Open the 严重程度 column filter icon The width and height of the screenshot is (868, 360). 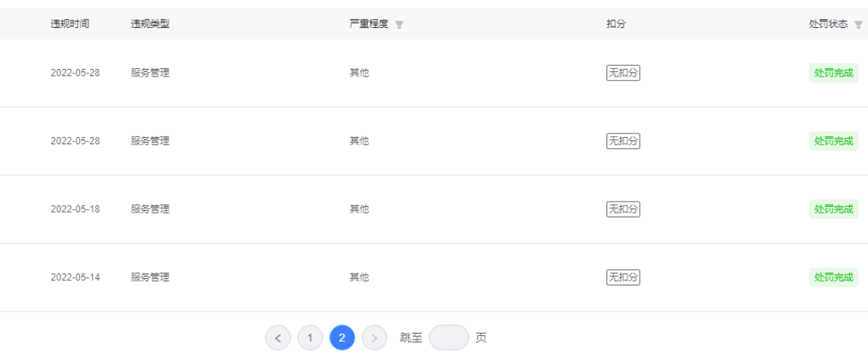[x=399, y=24]
